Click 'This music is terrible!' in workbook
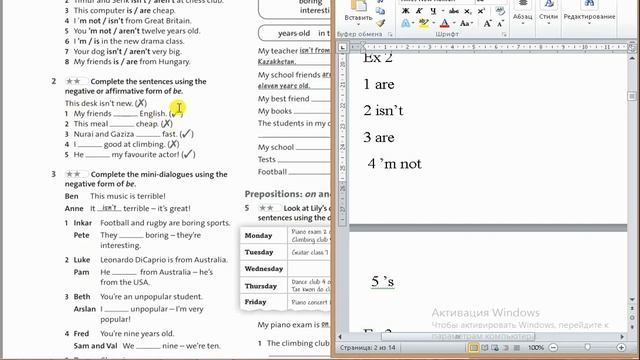The width and height of the screenshot is (640, 360). pos(128,196)
